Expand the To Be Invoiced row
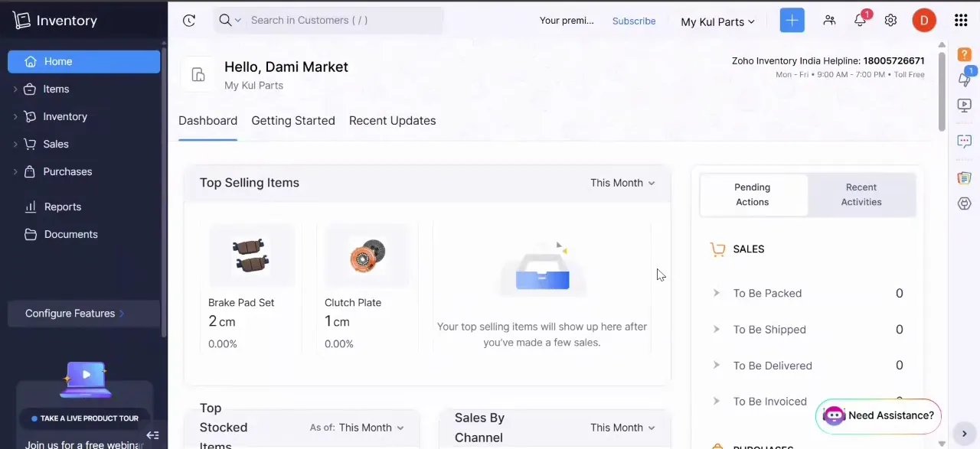Viewport: 980px width, 449px height. [x=717, y=401]
